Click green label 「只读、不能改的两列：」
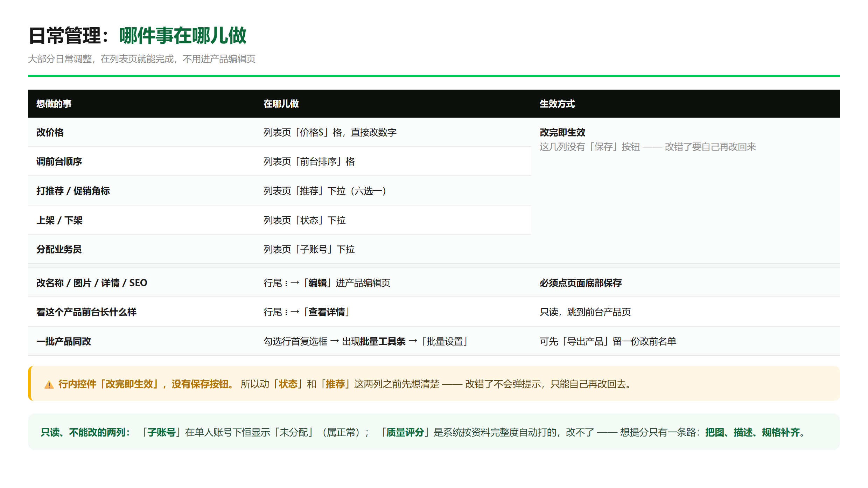Image resolution: width=868 pixels, height=488 pixels. point(86,432)
